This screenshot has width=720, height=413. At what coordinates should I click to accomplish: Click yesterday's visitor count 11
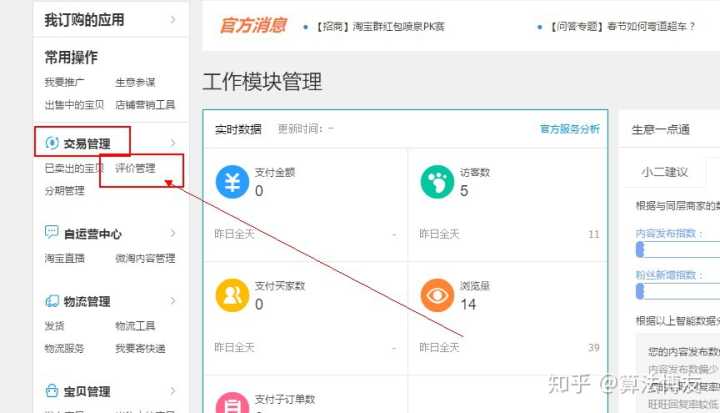(x=594, y=234)
